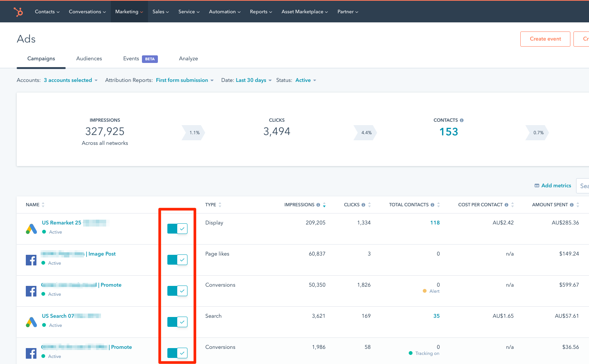Toggle off the US Remarket 25 campaign
Image resolution: width=589 pixels, height=364 pixels.
(177, 229)
